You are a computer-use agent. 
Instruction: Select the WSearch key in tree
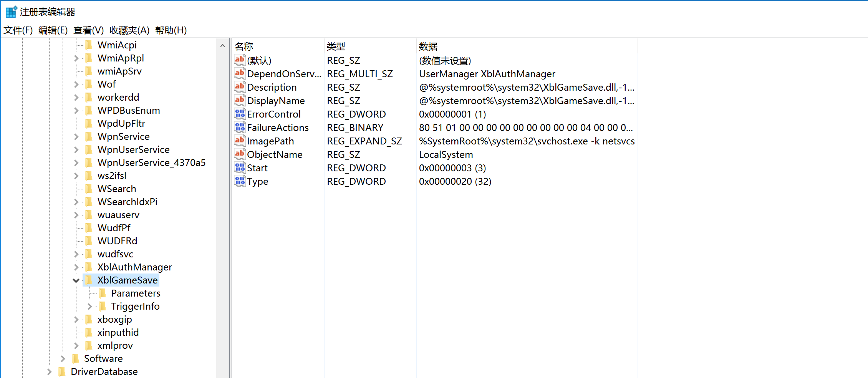(117, 189)
